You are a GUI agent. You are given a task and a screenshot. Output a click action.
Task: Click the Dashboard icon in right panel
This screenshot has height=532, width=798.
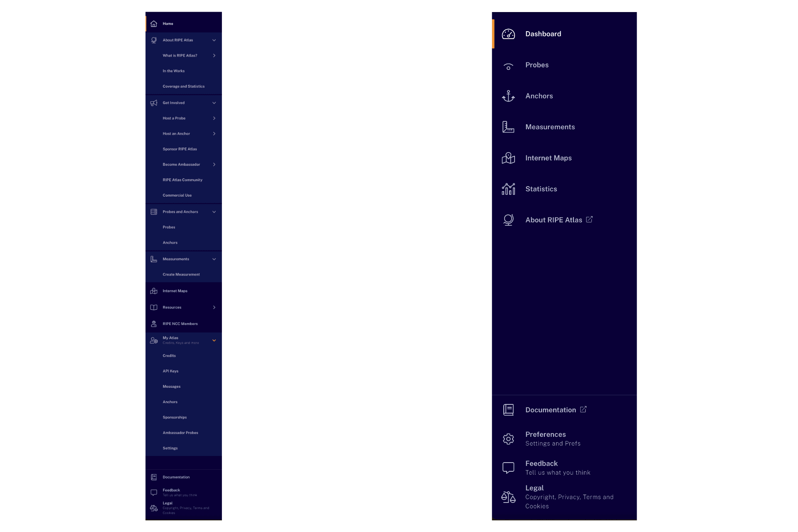click(x=507, y=33)
